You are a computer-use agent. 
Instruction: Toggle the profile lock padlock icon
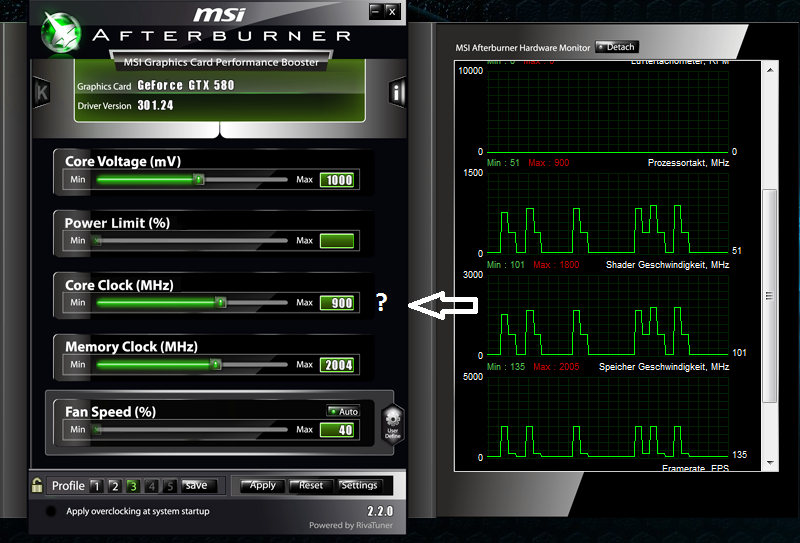(37, 485)
